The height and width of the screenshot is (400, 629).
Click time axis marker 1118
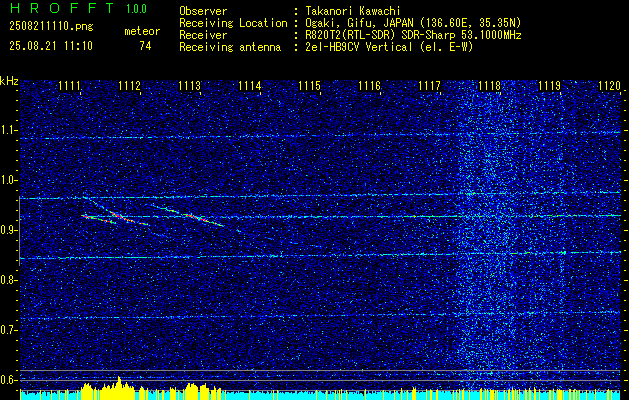(x=489, y=85)
